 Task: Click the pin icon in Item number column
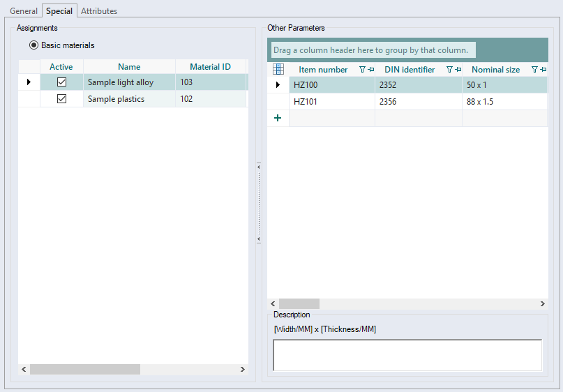pyautogui.click(x=370, y=70)
